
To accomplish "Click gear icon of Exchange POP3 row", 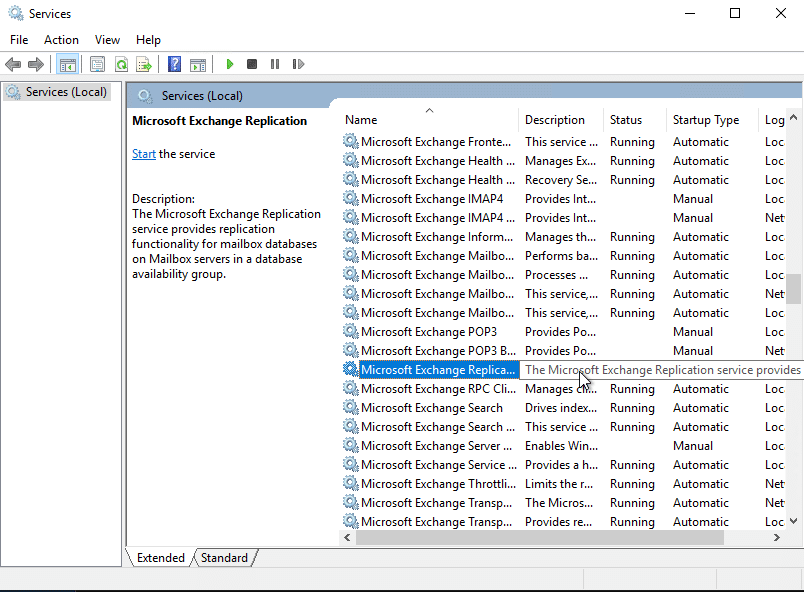I will (x=351, y=331).
